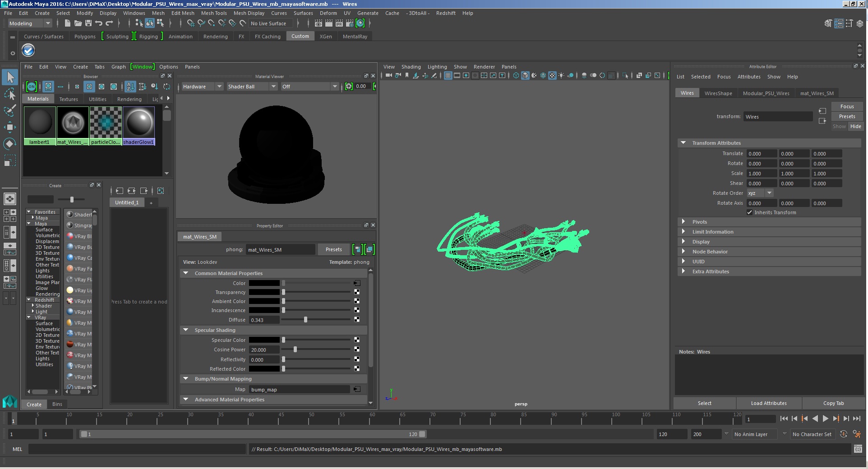868x469 pixels.
Task: Select the arrow Select tool in toolbox
Action: tap(10, 77)
